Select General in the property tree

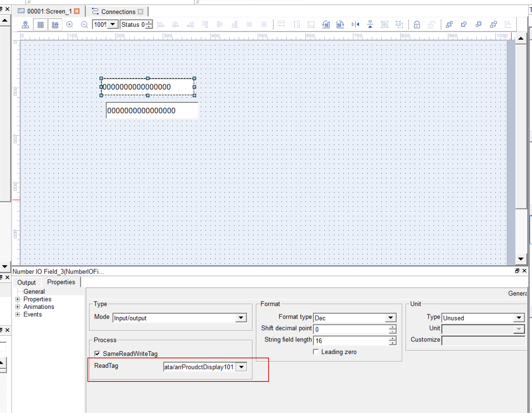coord(34,292)
